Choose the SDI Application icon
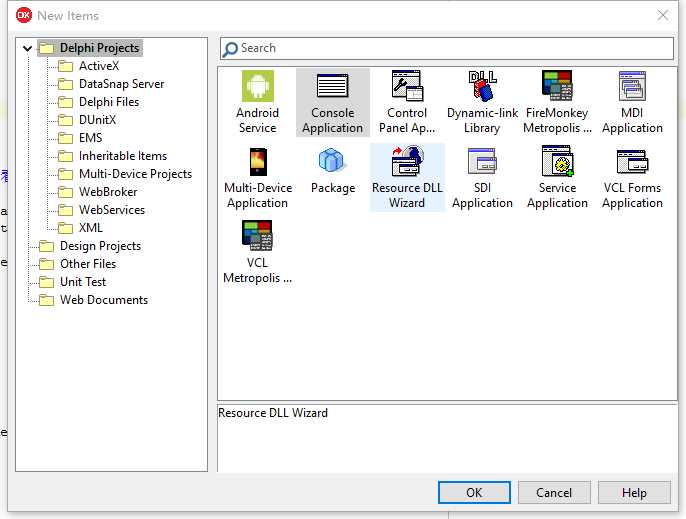Image resolution: width=686 pixels, height=519 pixels. (x=482, y=161)
